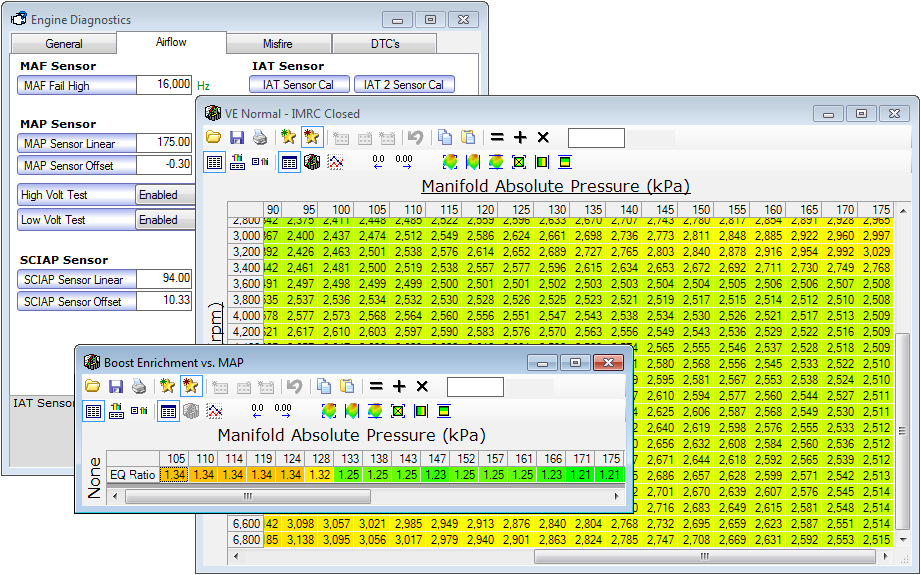This screenshot has height=575, width=921.
Task: Open Low Volt Test Enabled dropdown
Action: 166,220
